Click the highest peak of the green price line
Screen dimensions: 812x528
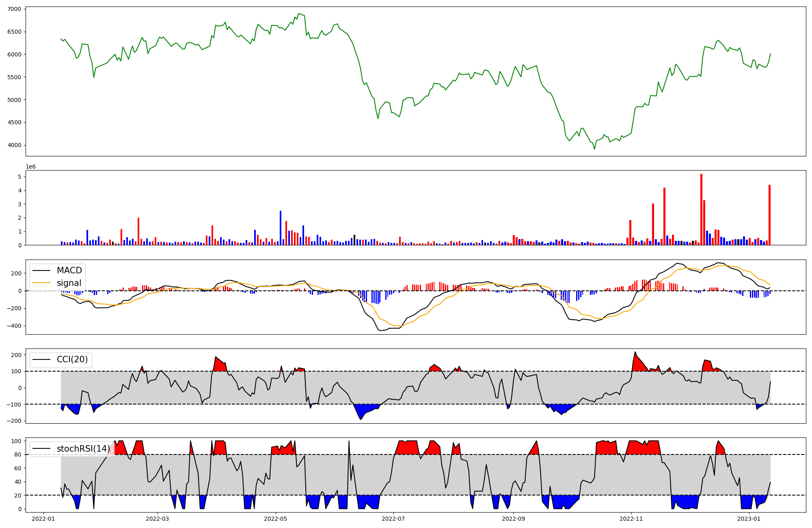coord(299,13)
